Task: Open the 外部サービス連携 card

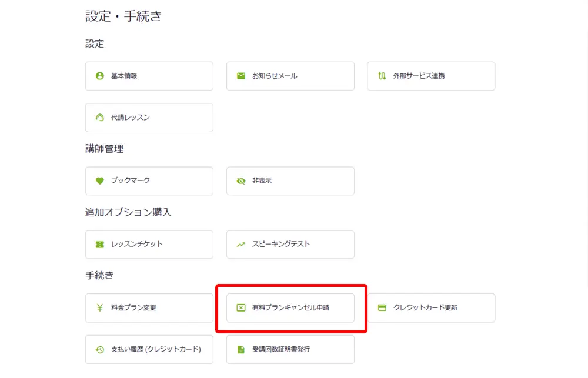Action: pyautogui.click(x=431, y=76)
